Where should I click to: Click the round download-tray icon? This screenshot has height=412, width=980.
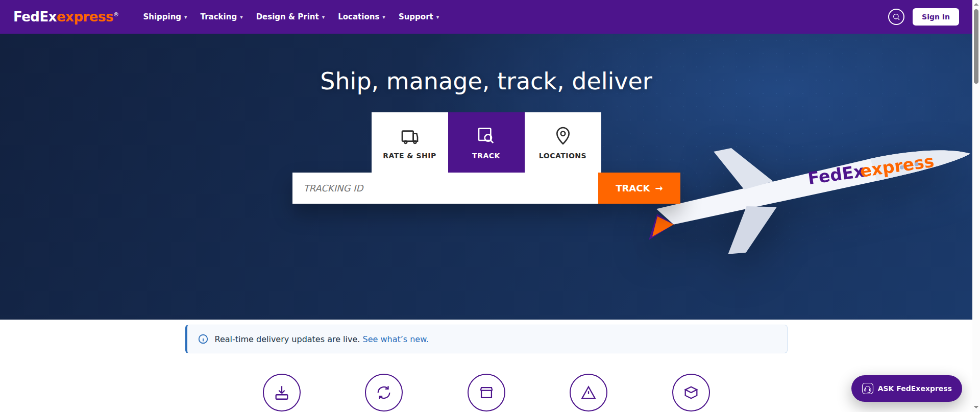pyautogui.click(x=282, y=393)
